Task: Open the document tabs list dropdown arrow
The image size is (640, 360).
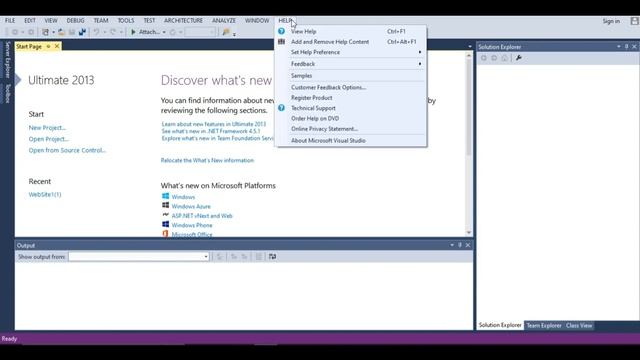Action: pyautogui.click(x=470, y=47)
